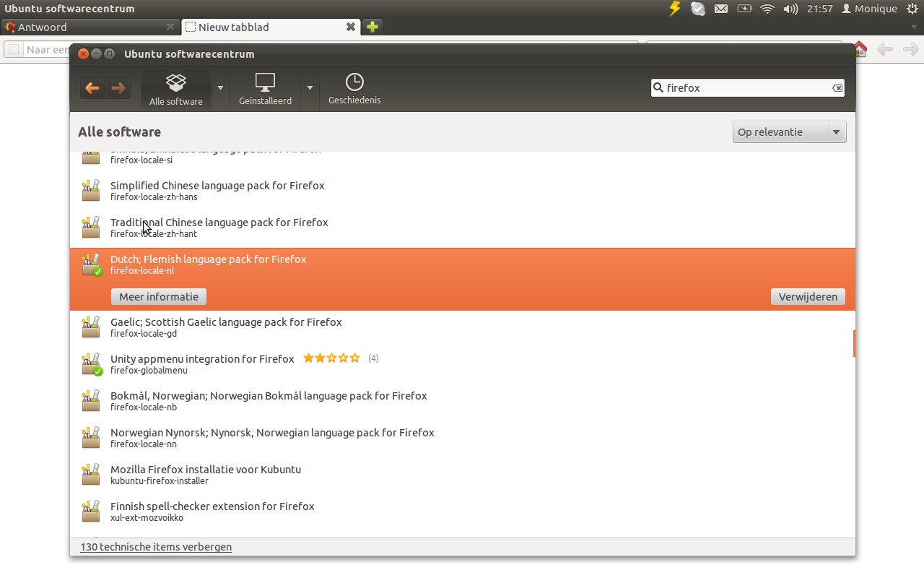This screenshot has height=578, width=924.
Task: Click Verwijderen to remove the Dutch language pack
Action: coord(808,297)
